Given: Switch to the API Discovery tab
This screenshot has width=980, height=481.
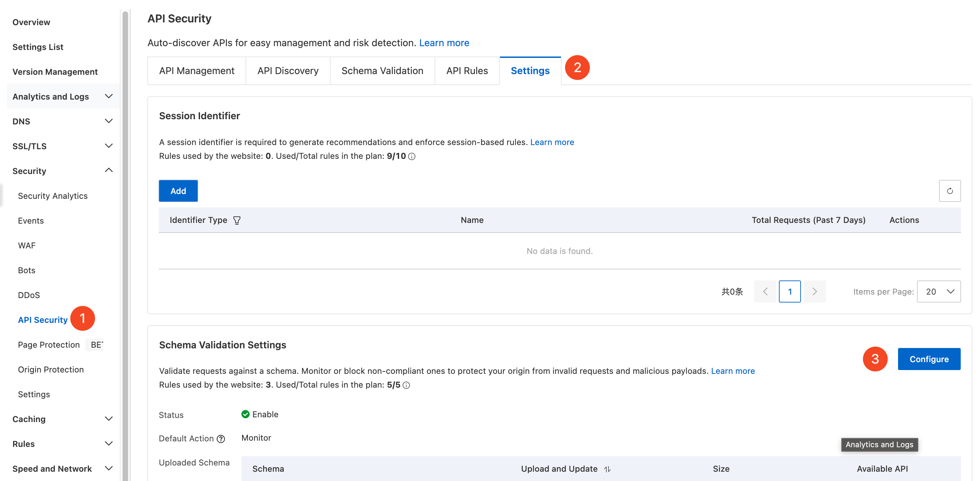Looking at the screenshot, I should pyautogui.click(x=288, y=71).
